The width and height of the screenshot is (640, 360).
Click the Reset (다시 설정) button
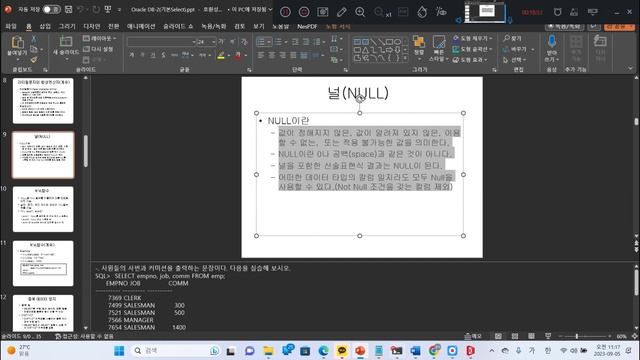(99, 49)
